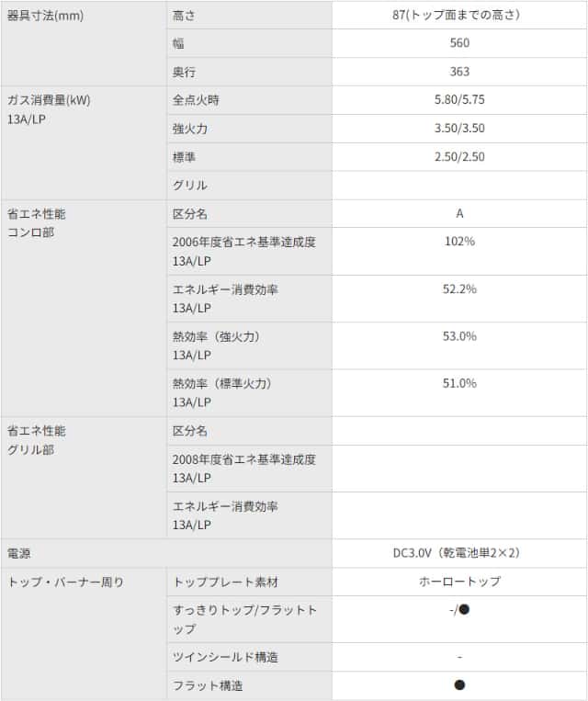Click the 52.2% energy efficiency value
Image resolution: width=588 pixels, height=701 pixels.
459,289
